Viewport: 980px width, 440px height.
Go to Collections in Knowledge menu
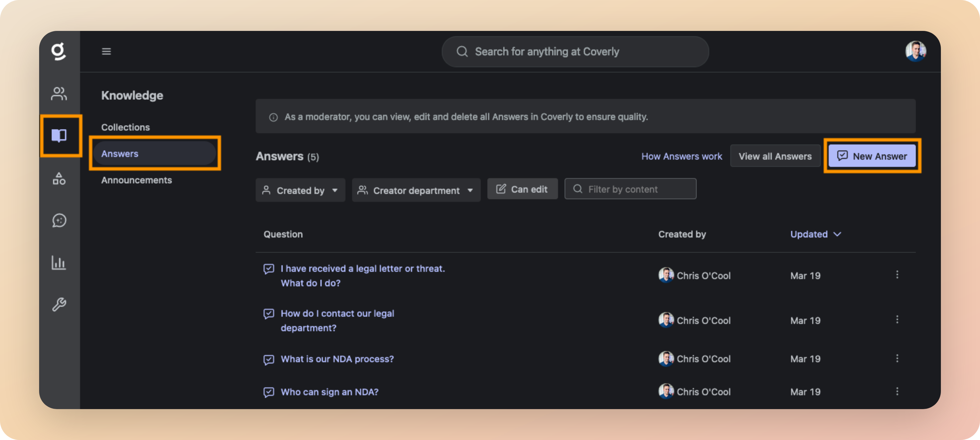pyautogui.click(x=126, y=127)
